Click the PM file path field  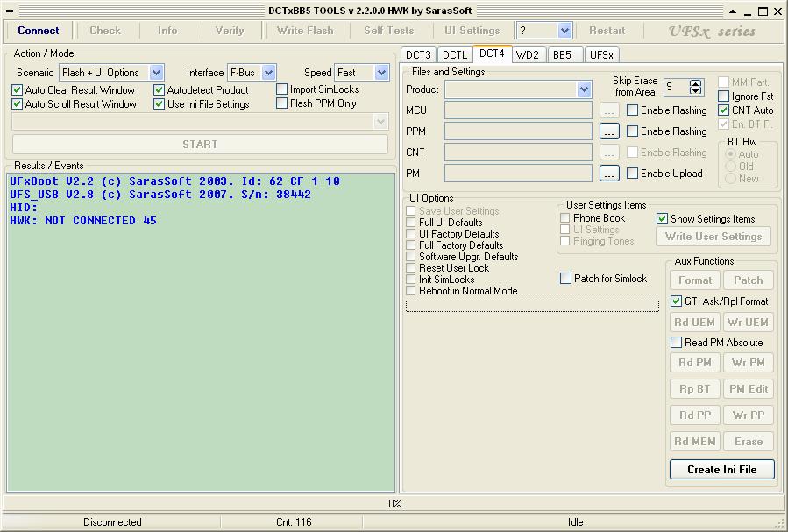click(518, 174)
